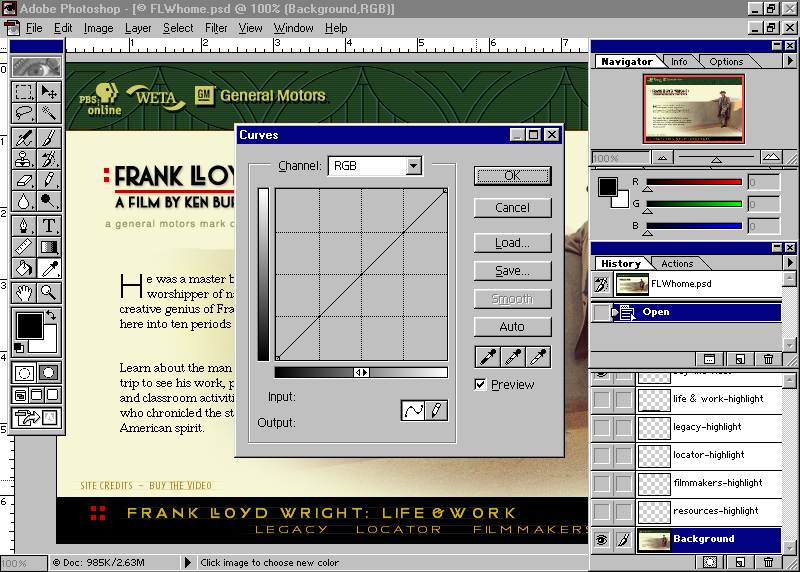
Task: Switch to the Actions tab
Action: click(x=677, y=264)
